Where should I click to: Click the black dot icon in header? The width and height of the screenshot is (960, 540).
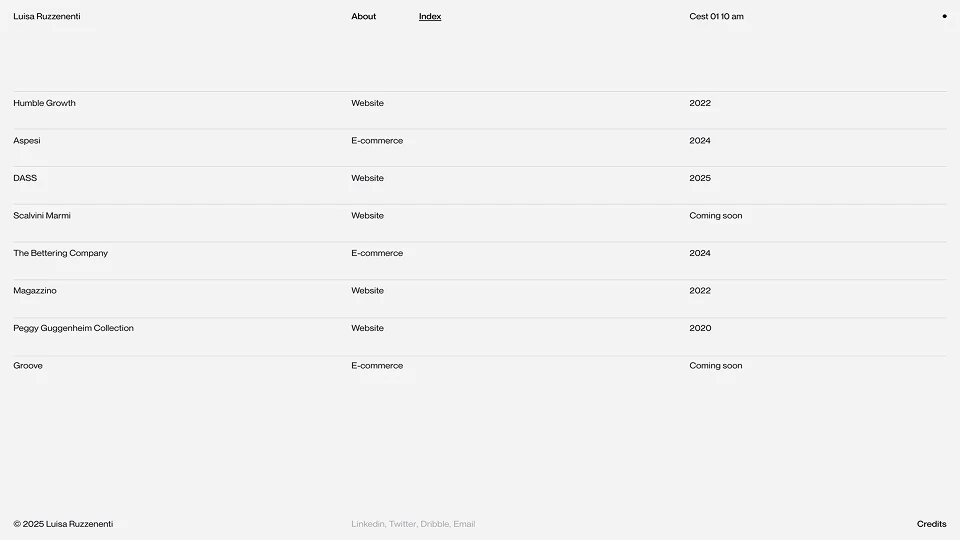(x=944, y=16)
